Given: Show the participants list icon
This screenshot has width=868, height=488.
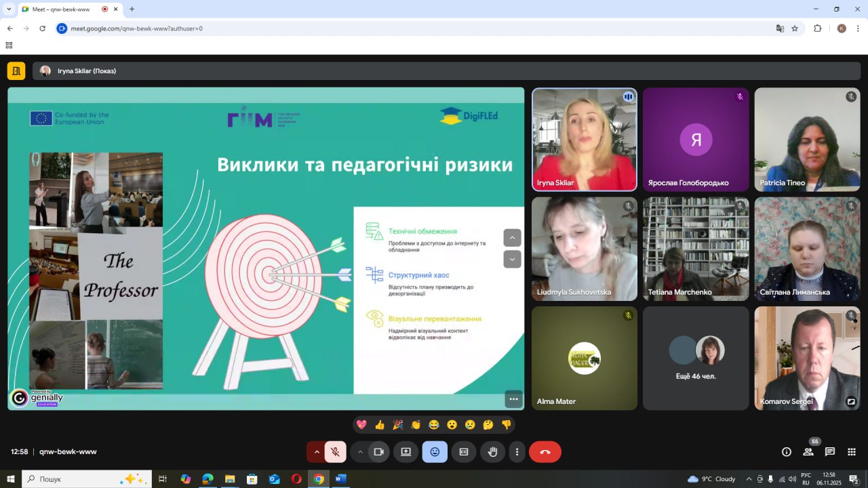Looking at the screenshot, I should tap(808, 452).
